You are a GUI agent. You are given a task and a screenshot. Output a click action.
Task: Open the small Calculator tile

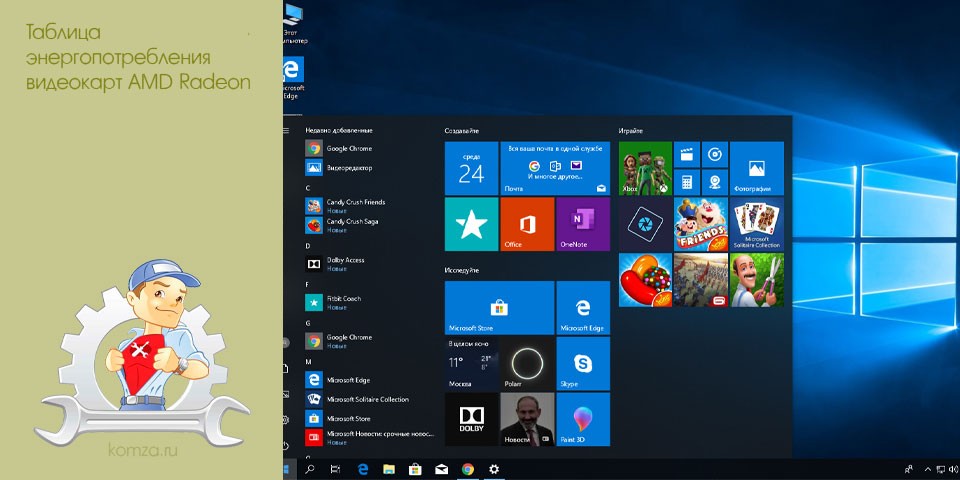tap(687, 182)
